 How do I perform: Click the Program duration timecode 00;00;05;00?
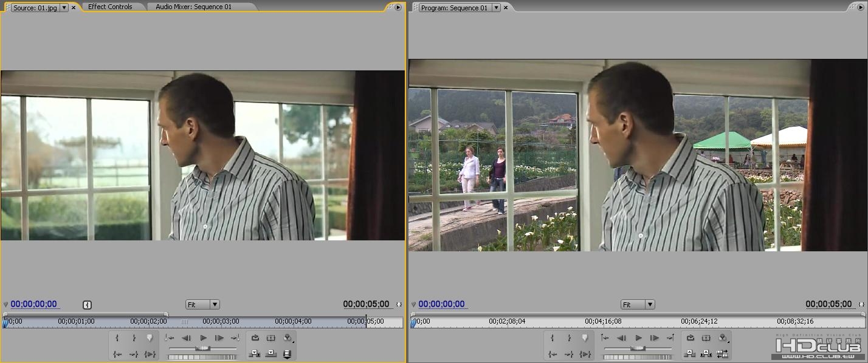(x=829, y=305)
